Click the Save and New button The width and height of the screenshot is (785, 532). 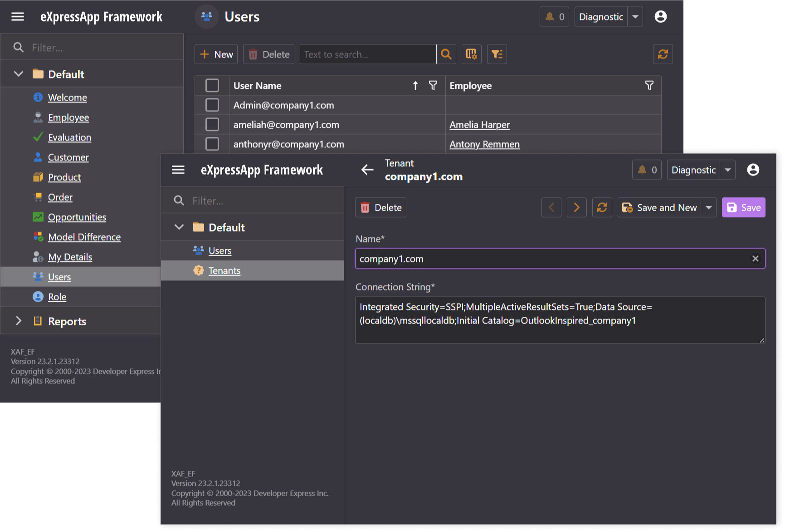pyautogui.click(x=659, y=207)
